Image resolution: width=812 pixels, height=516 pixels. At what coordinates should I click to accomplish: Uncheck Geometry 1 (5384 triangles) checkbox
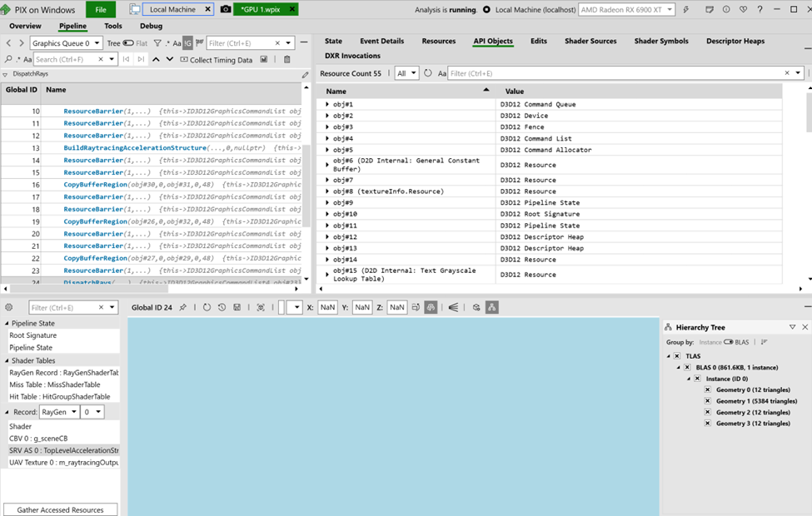click(x=708, y=401)
